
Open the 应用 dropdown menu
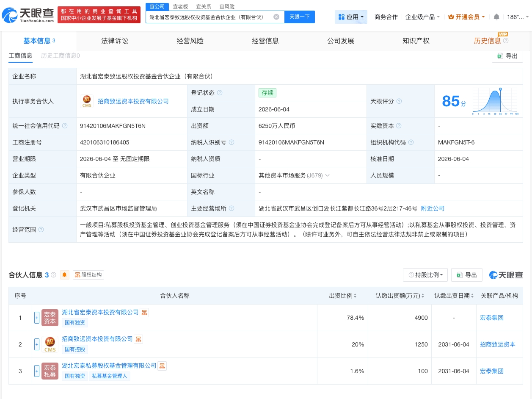(351, 17)
